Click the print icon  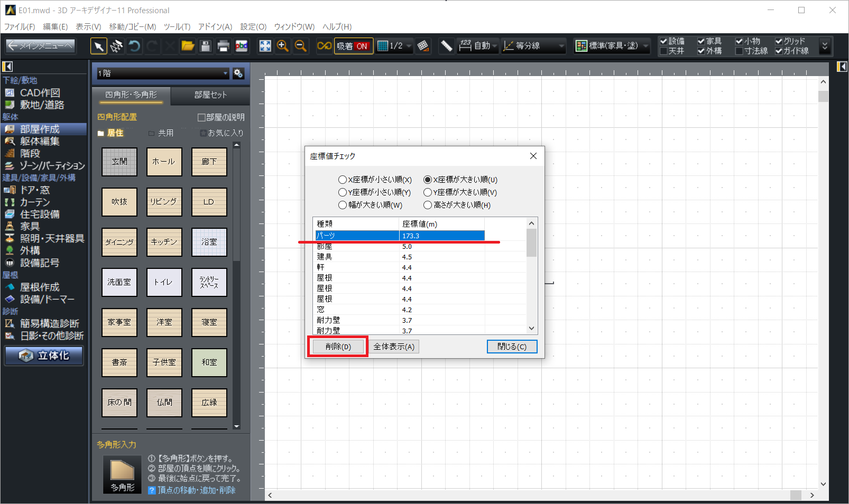[x=223, y=46]
